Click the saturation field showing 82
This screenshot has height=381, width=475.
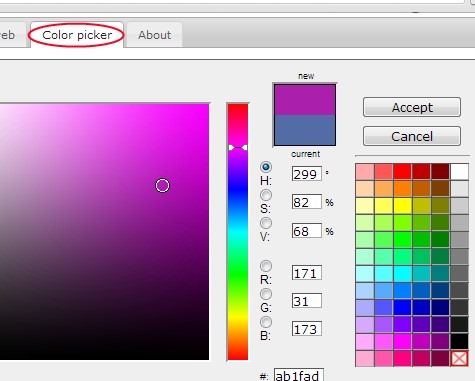[x=307, y=202]
